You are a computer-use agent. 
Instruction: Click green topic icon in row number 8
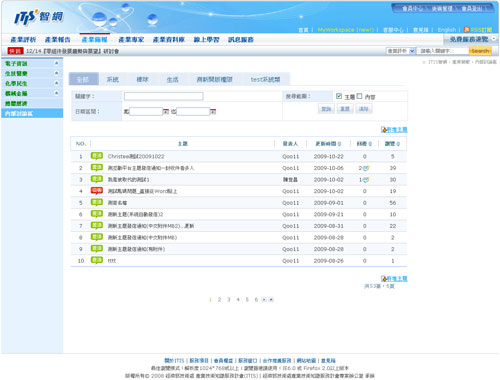(97, 237)
